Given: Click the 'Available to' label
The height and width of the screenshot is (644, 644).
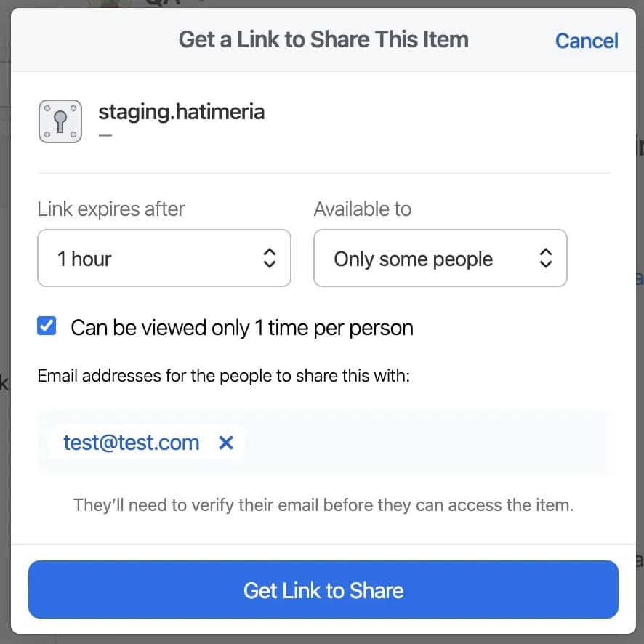Looking at the screenshot, I should [x=362, y=209].
